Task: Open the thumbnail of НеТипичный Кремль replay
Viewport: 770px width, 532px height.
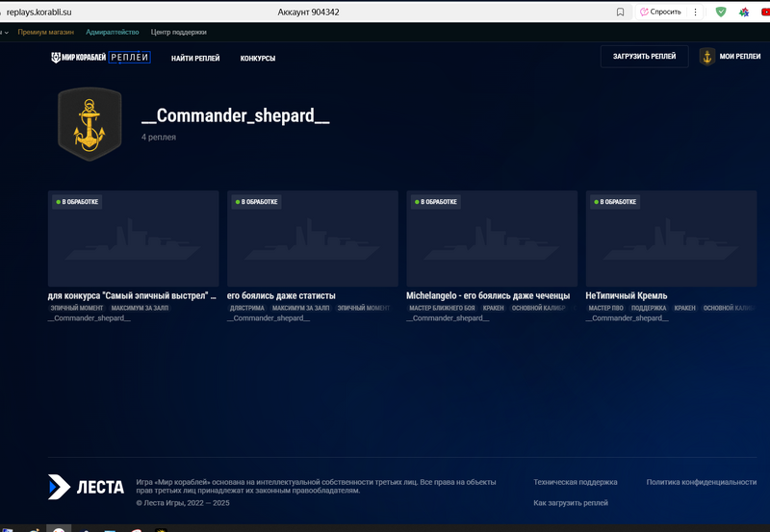Action: tap(671, 239)
